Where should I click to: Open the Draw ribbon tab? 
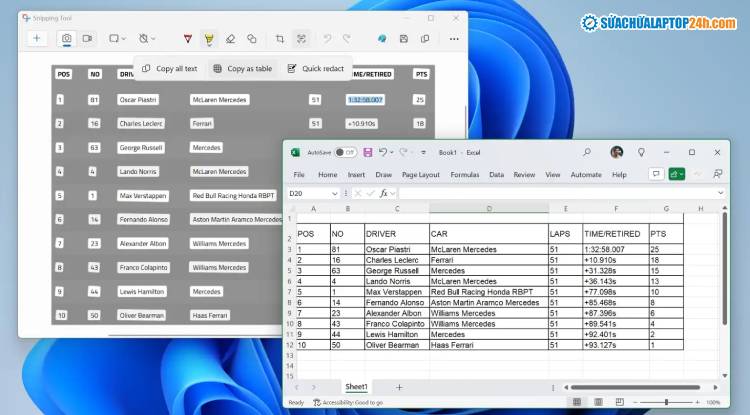click(384, 175)
